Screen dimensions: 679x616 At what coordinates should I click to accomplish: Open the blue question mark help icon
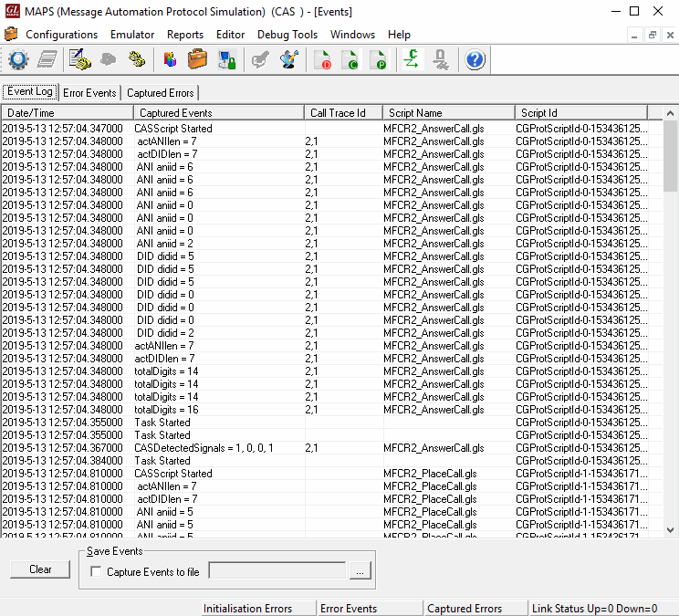475,59
